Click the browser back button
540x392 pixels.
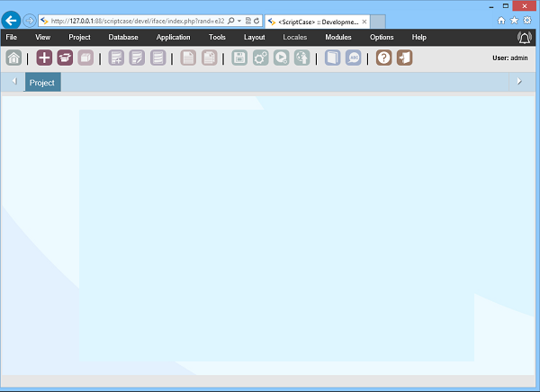13,19
